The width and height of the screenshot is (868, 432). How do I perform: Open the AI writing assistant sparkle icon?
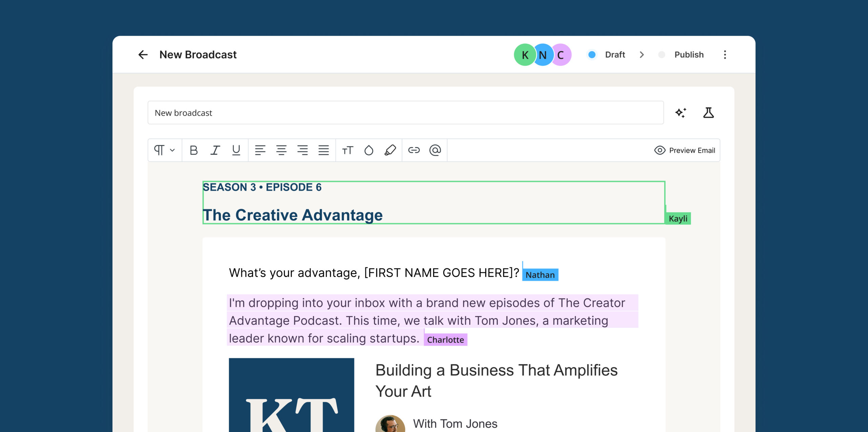click(x=680, y=113)
